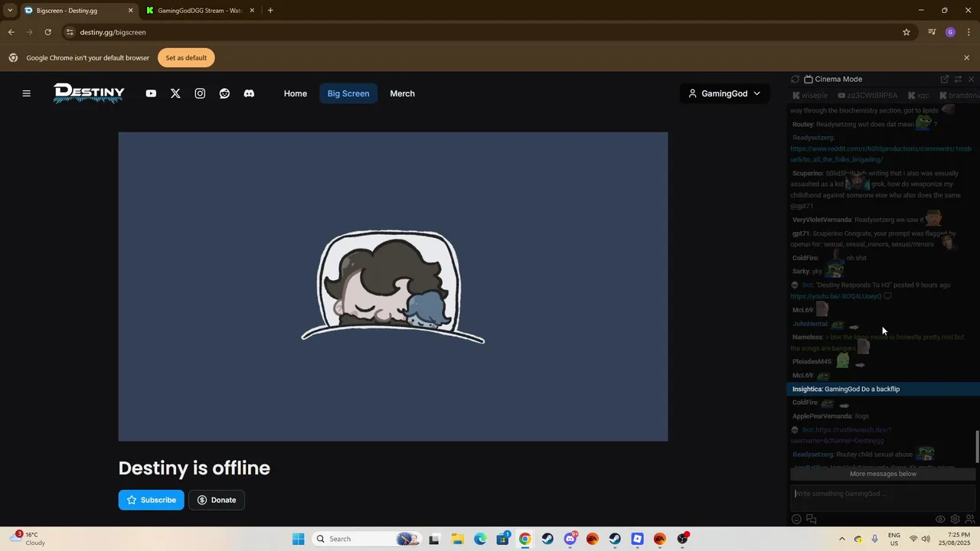The height and width of the screenshot is (551, 980).
Task: Open the weather widget 16°C Cloudy
Action: 28,539
